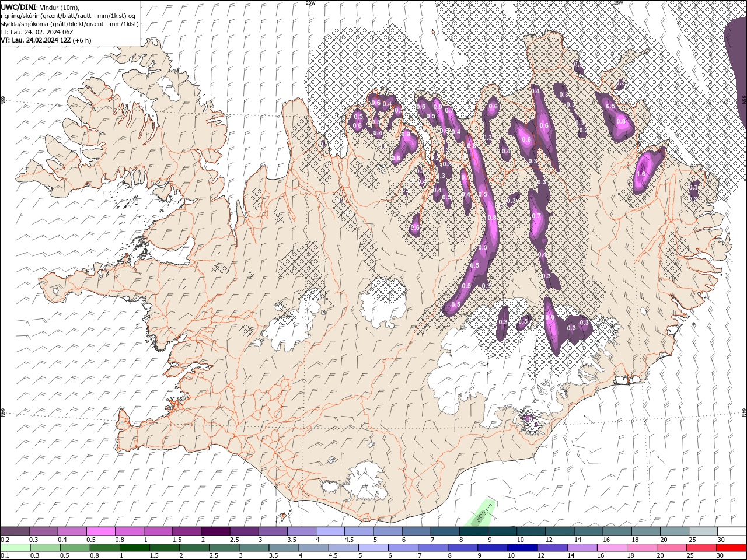Pick the dark teal snow swatch starting at 8
The width and height of the screenshot is (747, 560).
473,531
